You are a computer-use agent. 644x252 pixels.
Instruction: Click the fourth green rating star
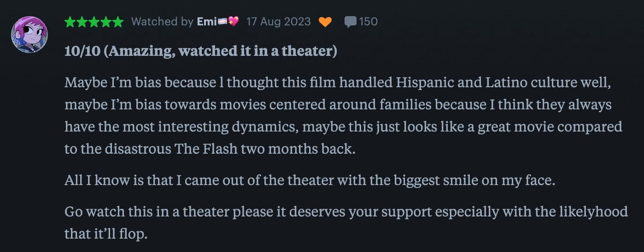coord(106,22)
